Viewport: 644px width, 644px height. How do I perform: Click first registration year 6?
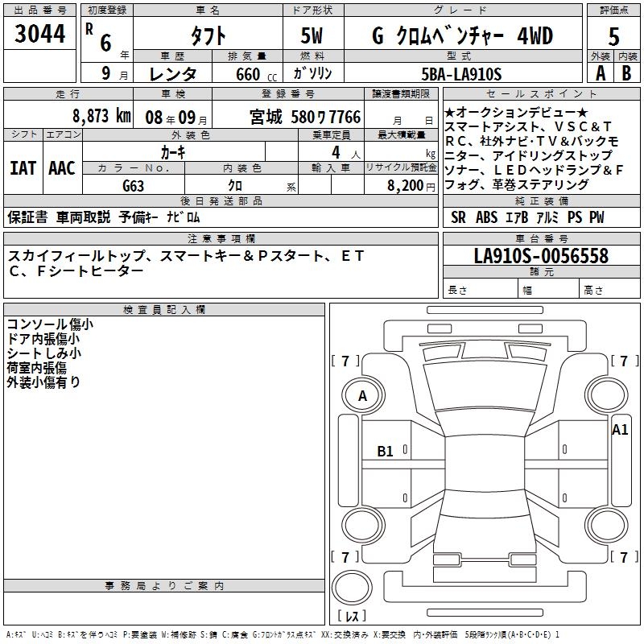[105, 43]
